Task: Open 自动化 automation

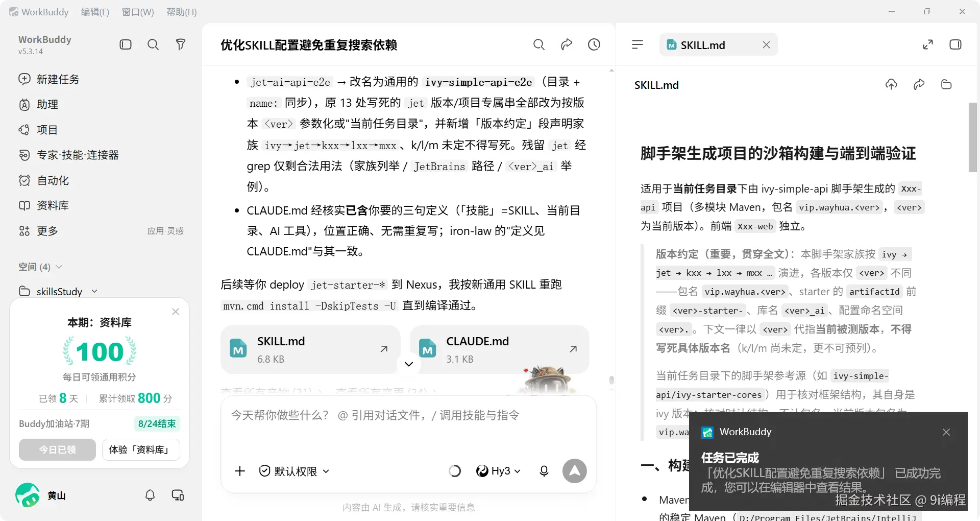Action: 43,180
